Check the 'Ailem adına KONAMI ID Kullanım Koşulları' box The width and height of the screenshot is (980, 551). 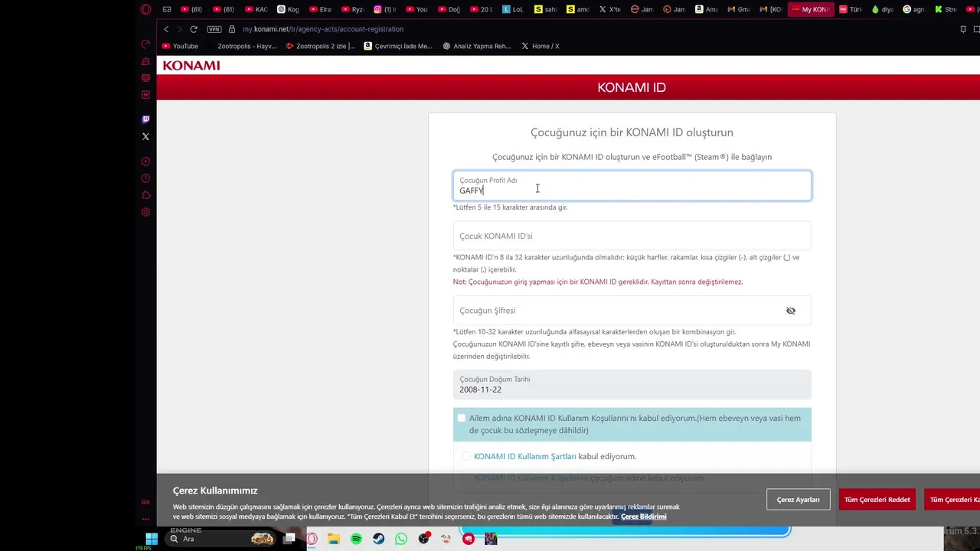click(461, 418)
